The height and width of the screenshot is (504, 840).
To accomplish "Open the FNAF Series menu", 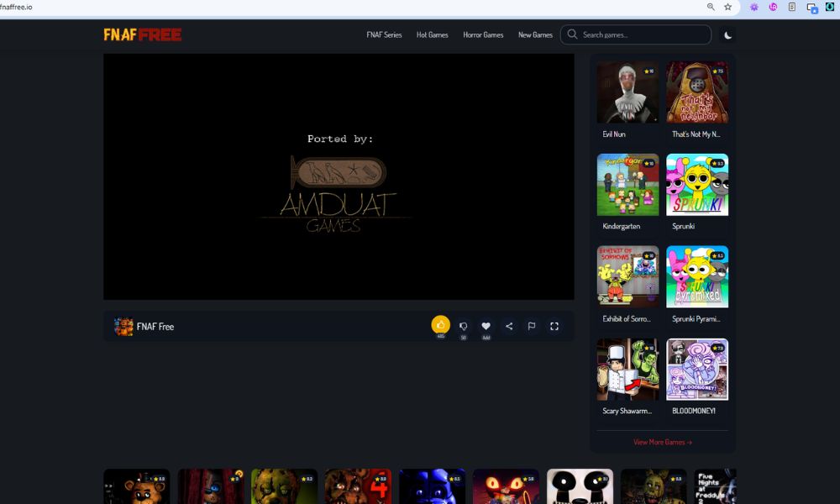I will point(384,35).
